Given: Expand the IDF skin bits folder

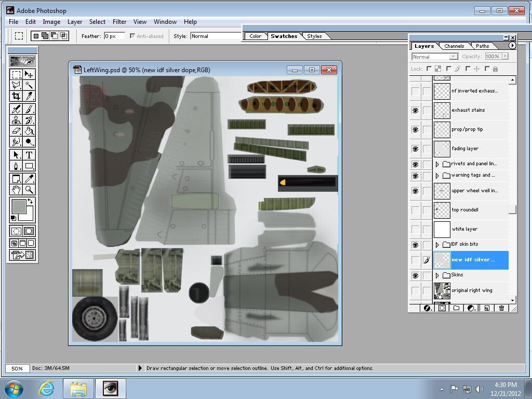Looking at the screenshot, I should coord(437,245).
